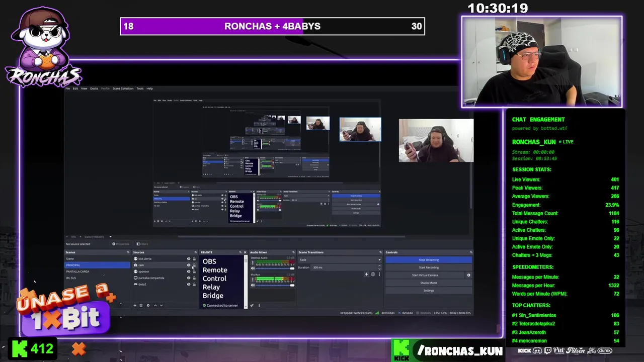
Task: Open Scene Transitions three-dot options menu
Action: (x=379, y=275)
